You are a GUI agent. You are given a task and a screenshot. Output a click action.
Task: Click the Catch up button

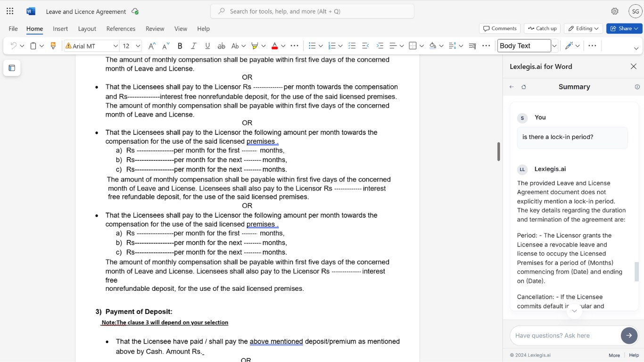[542, 28]
